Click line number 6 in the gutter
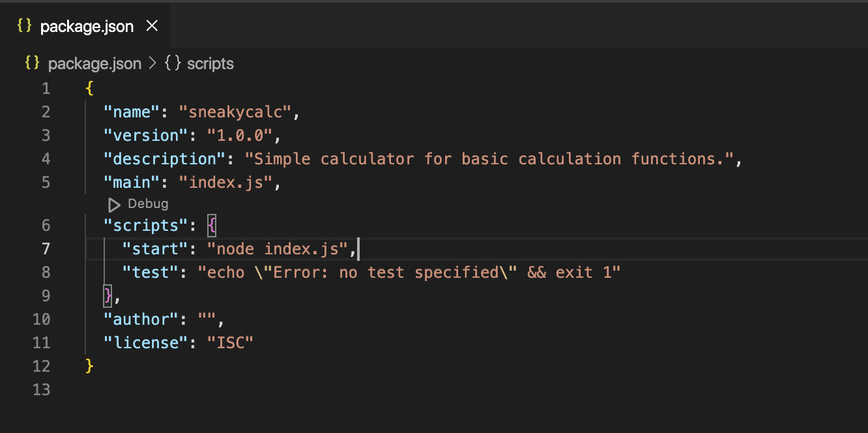Viewport: 868px width, 433px height. (45, 226)
